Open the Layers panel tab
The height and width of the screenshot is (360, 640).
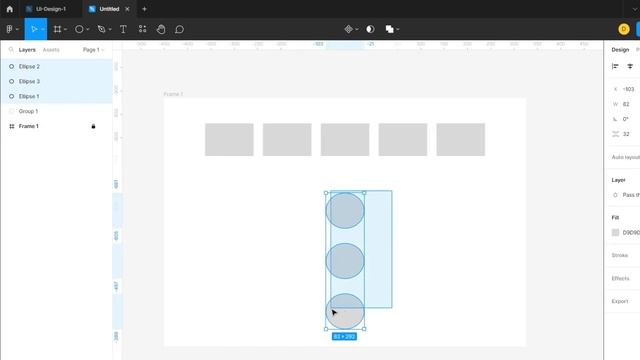[x=27, y=49]
